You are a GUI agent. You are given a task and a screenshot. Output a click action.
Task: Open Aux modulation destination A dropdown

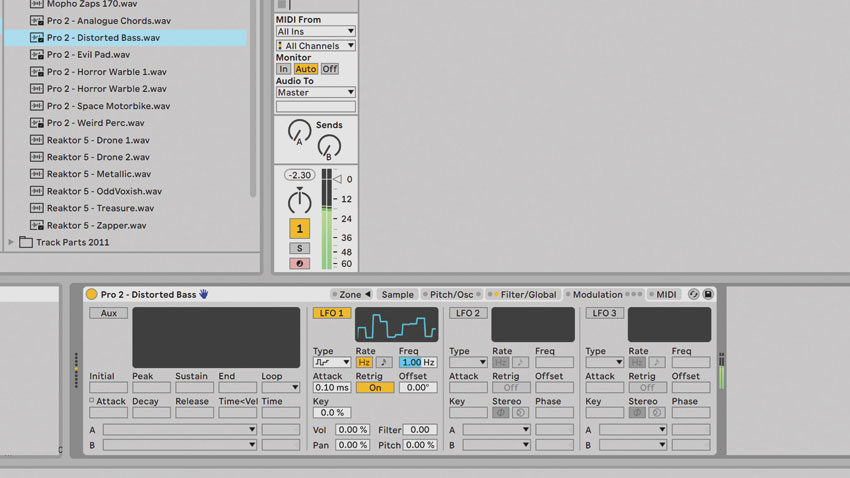click(x=179, y=430)
